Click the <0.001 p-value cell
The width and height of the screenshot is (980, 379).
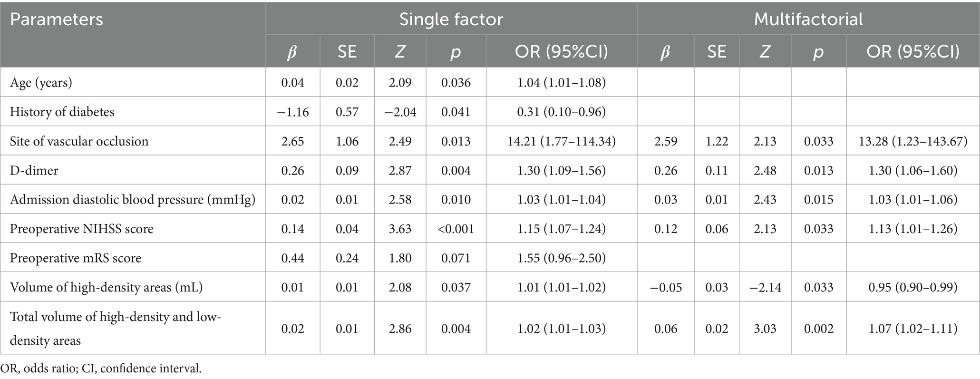(x=456, y=229)
